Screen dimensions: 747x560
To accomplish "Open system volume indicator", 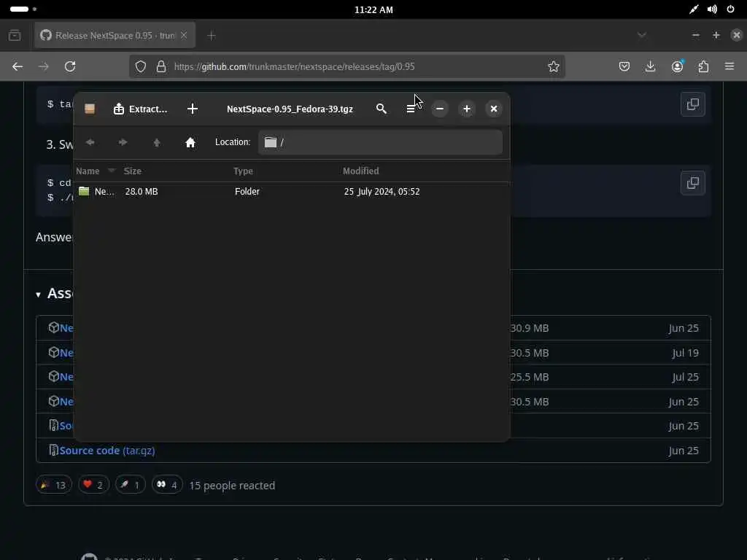I will (x=712, y=9).
